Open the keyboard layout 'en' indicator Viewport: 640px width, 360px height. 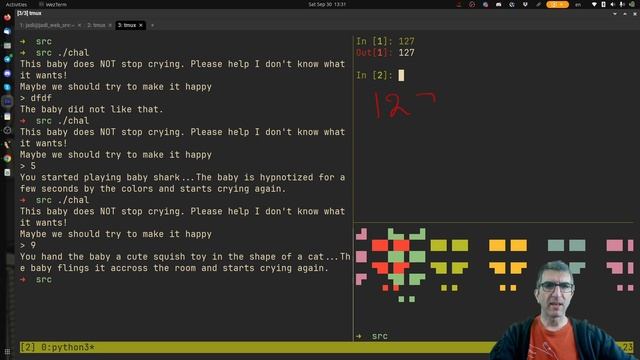click(578, 4)
